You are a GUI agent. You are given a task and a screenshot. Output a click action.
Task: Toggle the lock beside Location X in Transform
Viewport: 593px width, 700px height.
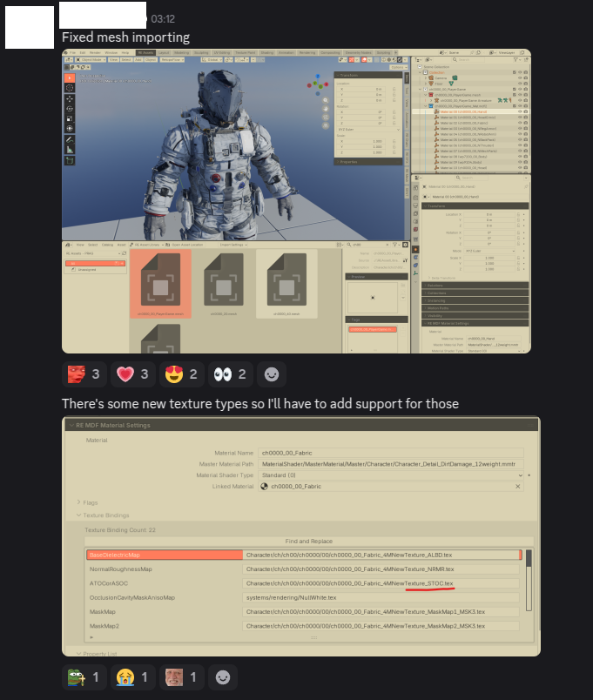click(518, 214)
